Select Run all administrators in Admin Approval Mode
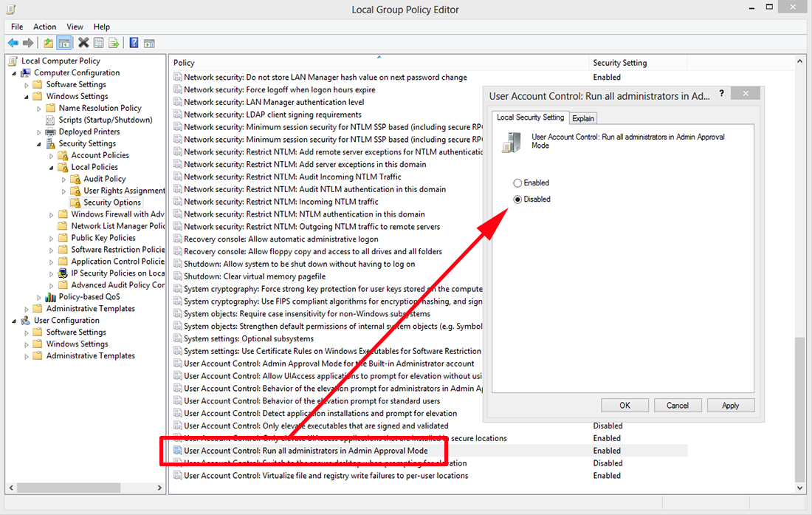 pyautogui.click(x=306, y=451)
